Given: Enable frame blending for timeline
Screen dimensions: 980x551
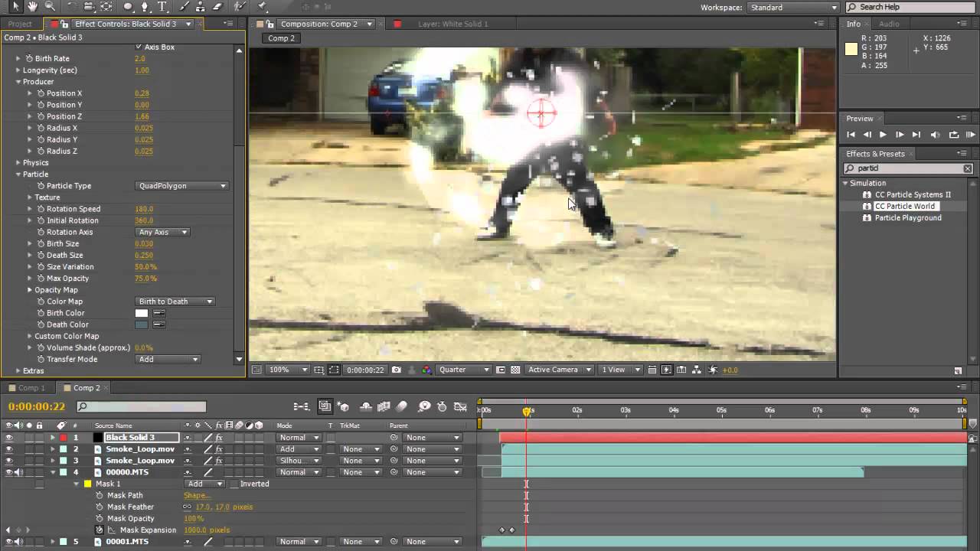Looking at the screenshot, I should (x=384, y=406).
